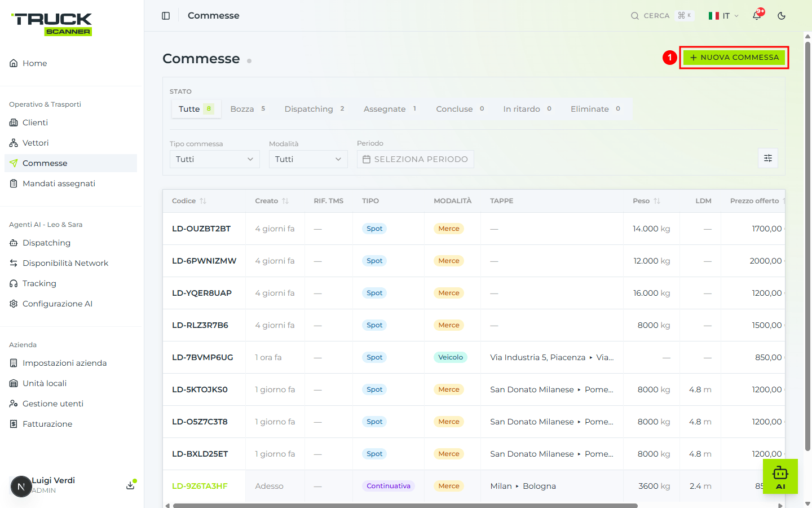Screen dimensions: 812x508
Task: Open the IT language selector
Action: pyautogui.click(x=723, y=16)
